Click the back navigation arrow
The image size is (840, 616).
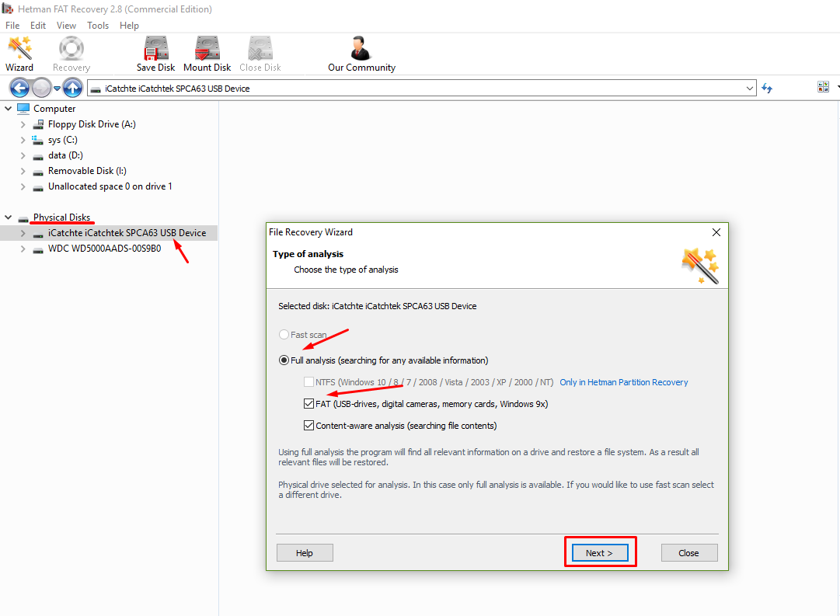coord(19,88)
